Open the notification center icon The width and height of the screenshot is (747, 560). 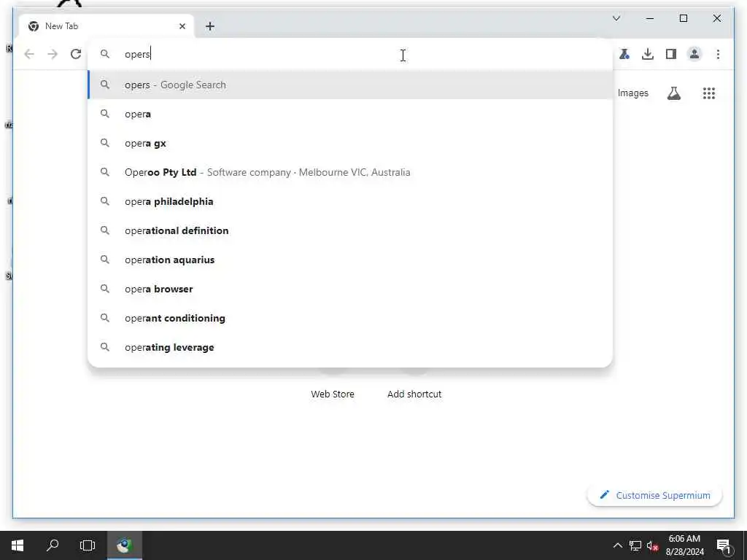[x=724, y=545]
